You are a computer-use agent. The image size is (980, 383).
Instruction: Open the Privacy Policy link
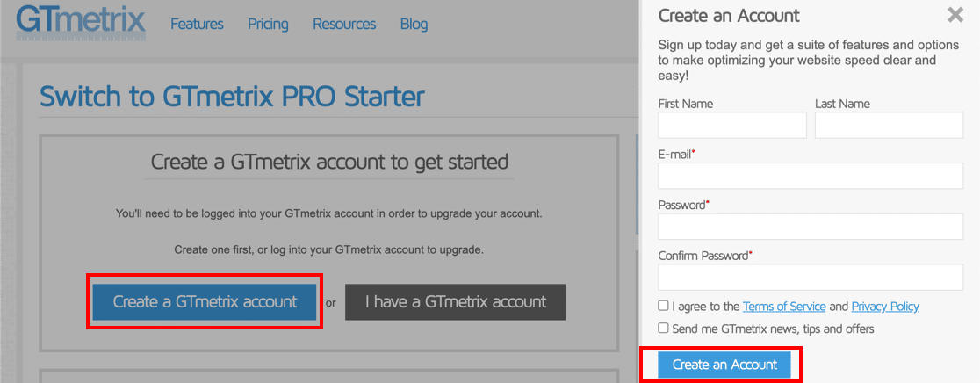click(885, 307)
